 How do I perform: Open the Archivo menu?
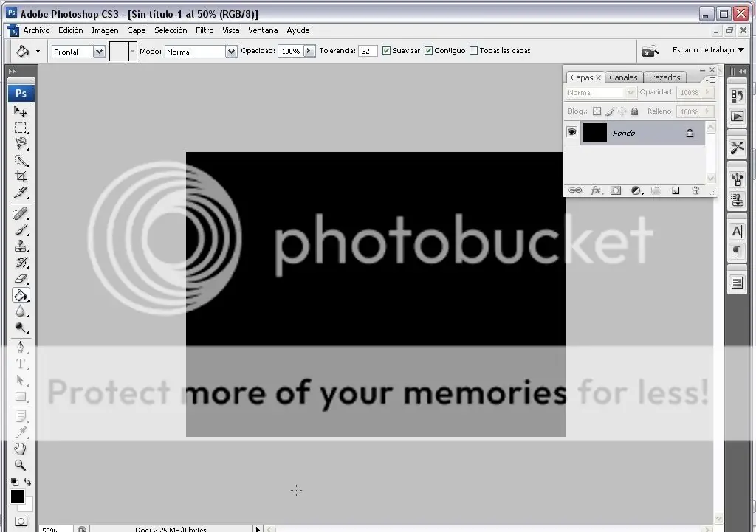[x=36, y=30]
